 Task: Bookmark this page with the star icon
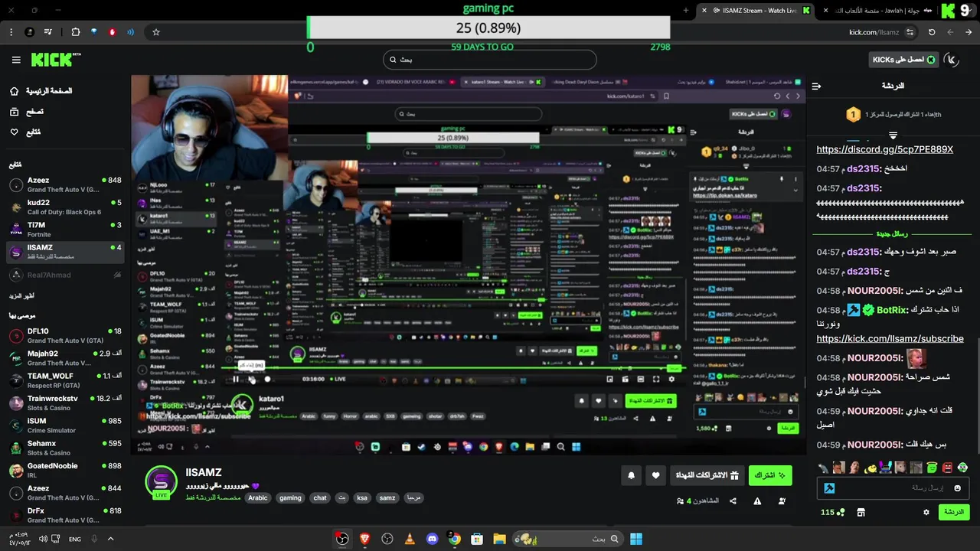tap(156, 32)
